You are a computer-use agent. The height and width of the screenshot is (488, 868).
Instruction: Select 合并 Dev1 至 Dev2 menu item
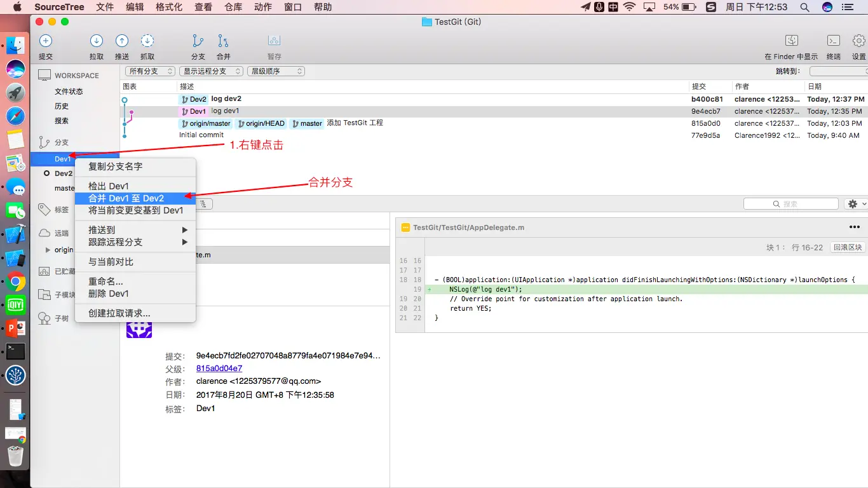135,198
